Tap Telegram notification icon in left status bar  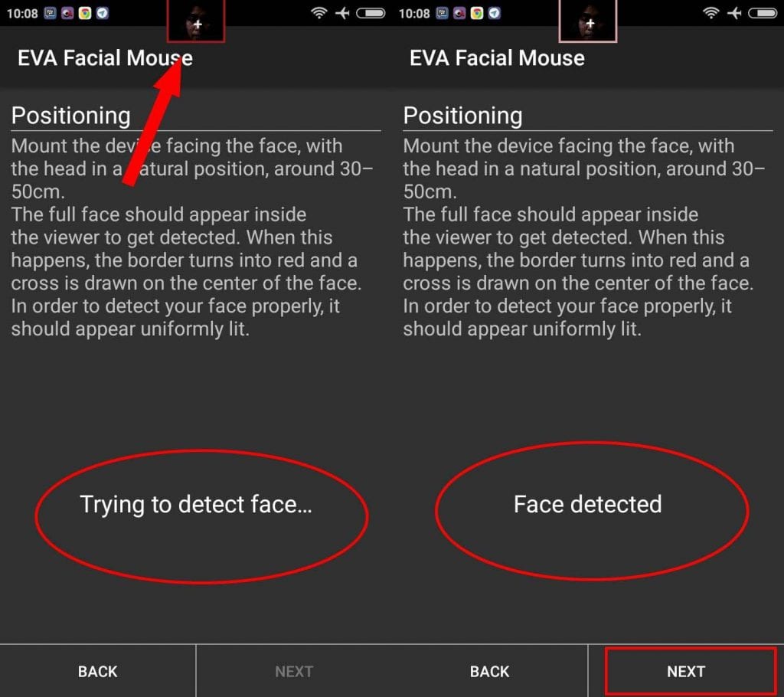[103, 13]
